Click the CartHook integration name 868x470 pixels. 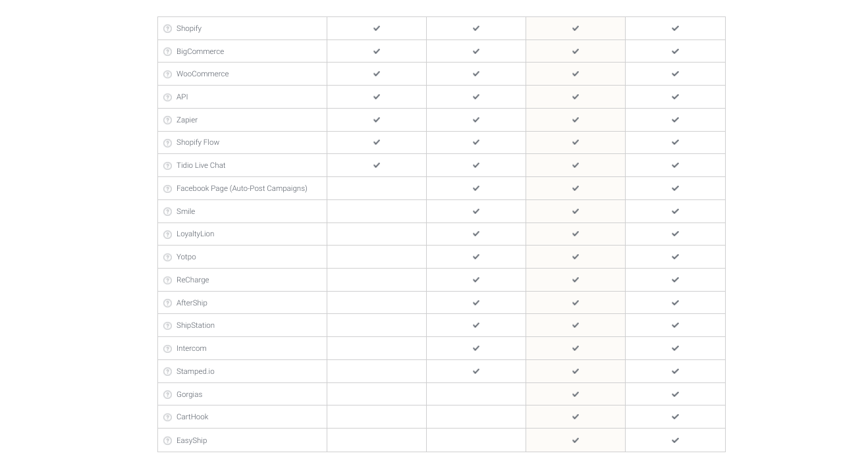coord(192,417)
